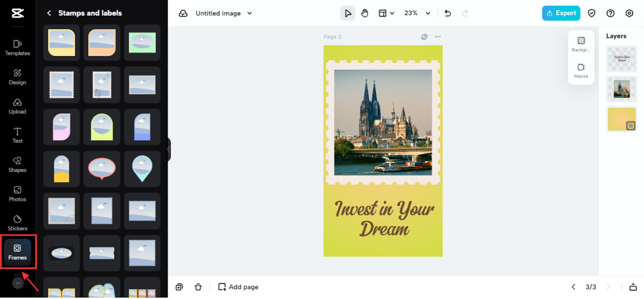Select the cathedral stamp layer thumbnail

point(622,89)
